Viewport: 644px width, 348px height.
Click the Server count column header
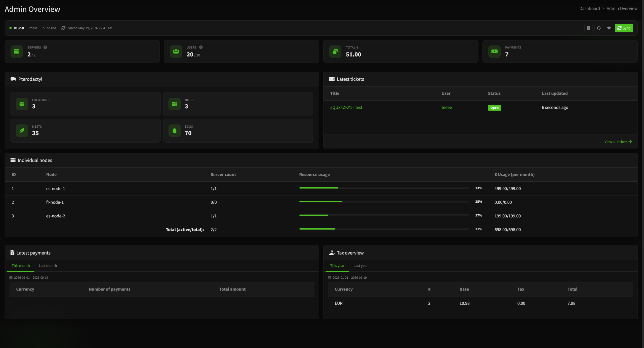[x=223, y=175]
